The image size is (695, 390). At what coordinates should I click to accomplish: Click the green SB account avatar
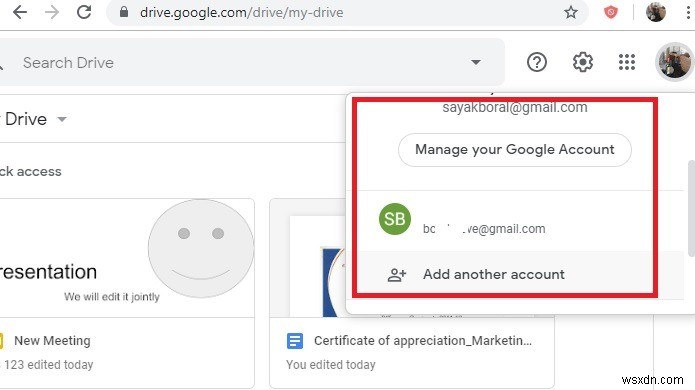point(394,219)
